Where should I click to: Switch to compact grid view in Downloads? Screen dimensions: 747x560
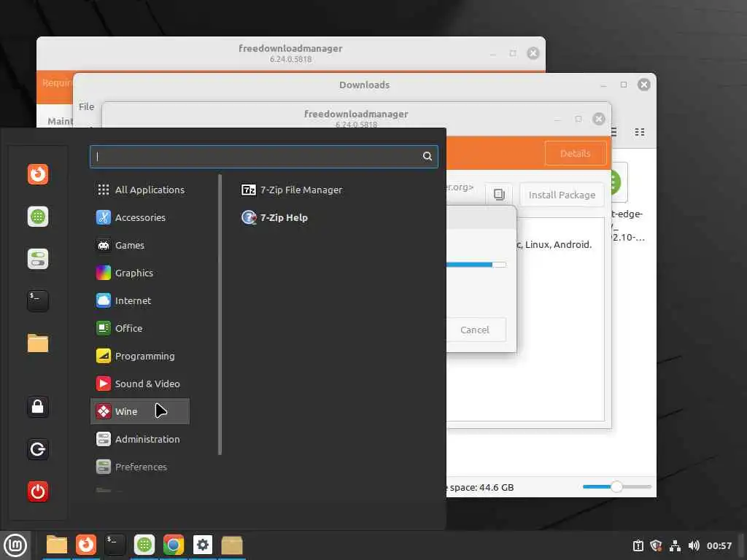point(640,132)
